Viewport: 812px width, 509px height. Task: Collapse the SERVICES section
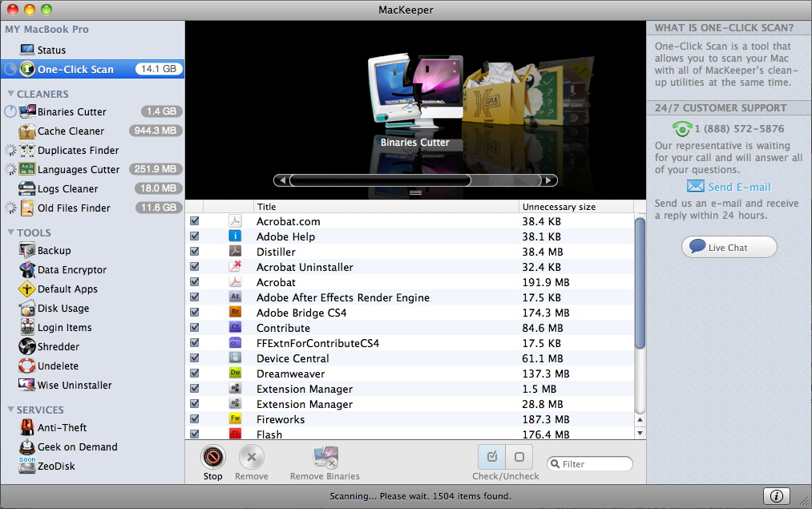click(x=10, y=410)
